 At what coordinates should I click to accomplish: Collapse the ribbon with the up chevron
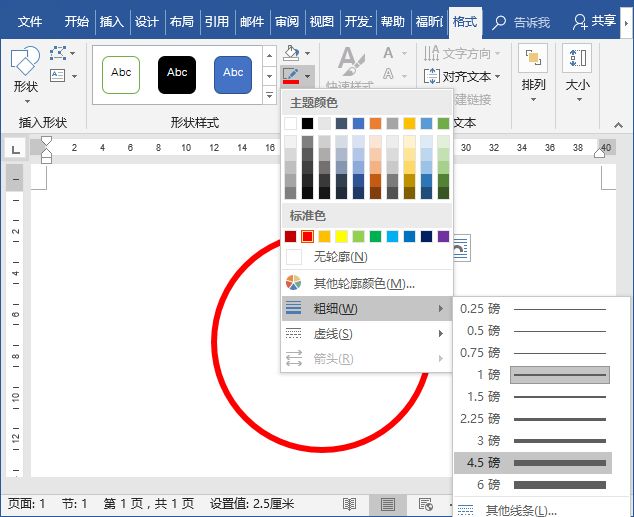coord(618,125)
